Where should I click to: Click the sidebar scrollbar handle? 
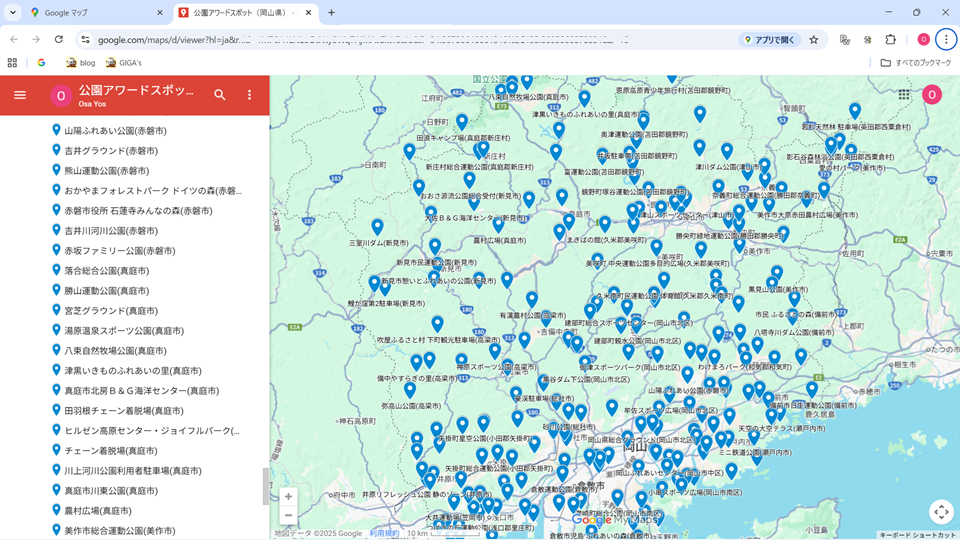click(x=265, y=486)
